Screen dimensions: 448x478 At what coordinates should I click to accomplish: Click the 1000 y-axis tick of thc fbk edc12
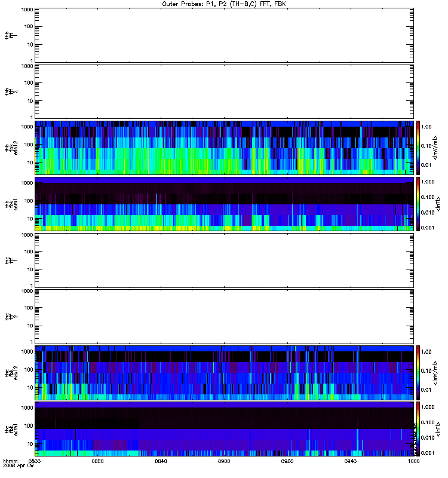pyautogui.click(x=27, y=351)
